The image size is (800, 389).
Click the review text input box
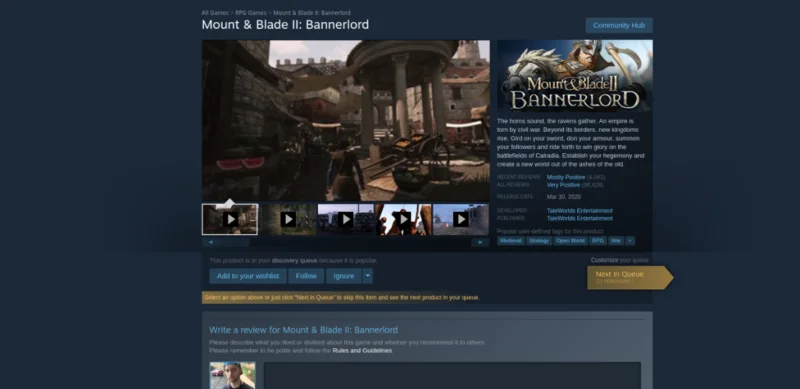(452, 376)
